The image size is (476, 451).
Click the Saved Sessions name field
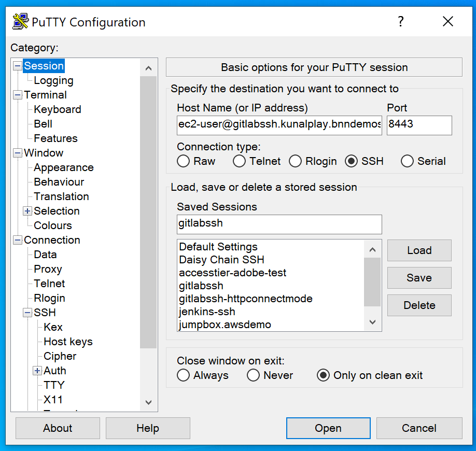279,224
